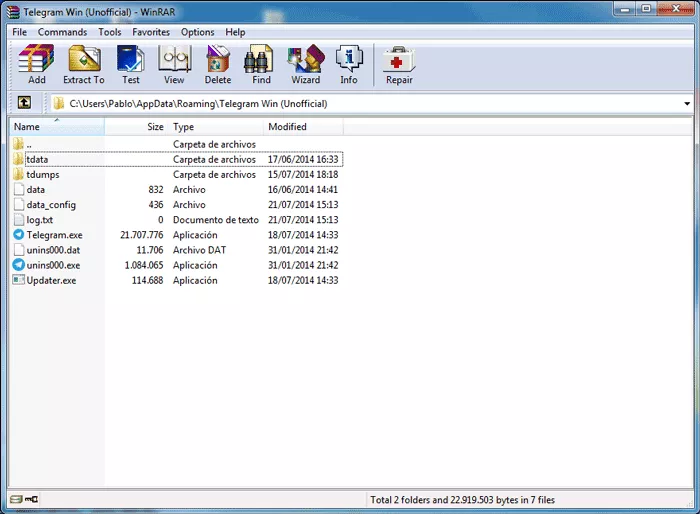Sort files by Size column

click(137, 127)
